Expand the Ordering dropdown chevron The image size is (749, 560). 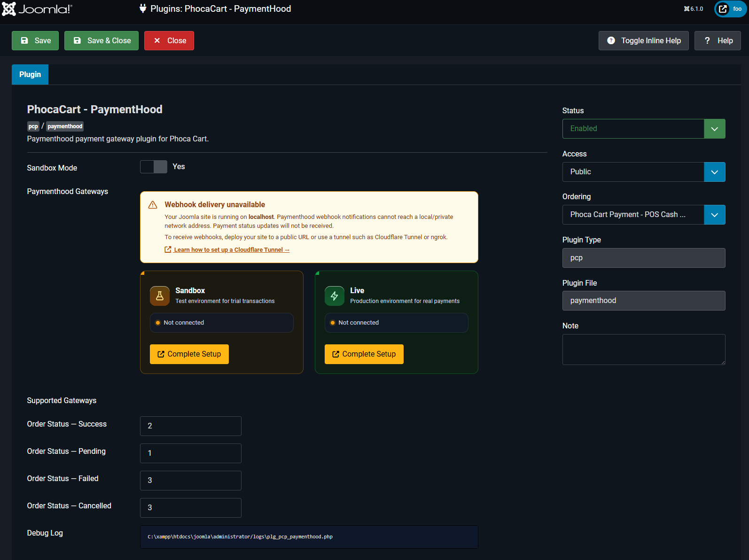(715, 215)
